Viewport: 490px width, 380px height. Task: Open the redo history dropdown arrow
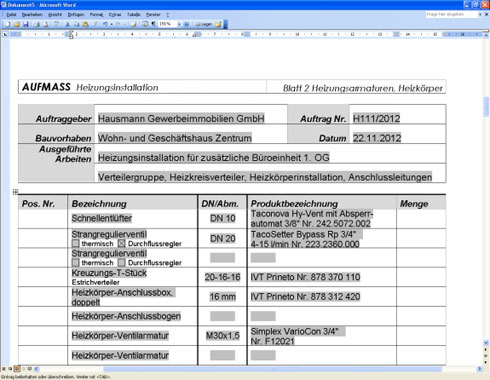pos(124,24)
